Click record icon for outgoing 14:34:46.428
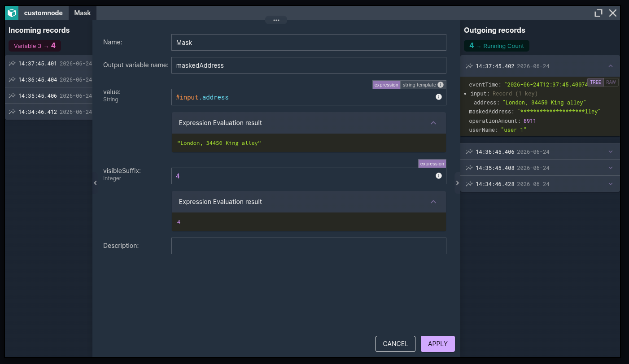Screen dimensions: 629x364 [469, 184]
